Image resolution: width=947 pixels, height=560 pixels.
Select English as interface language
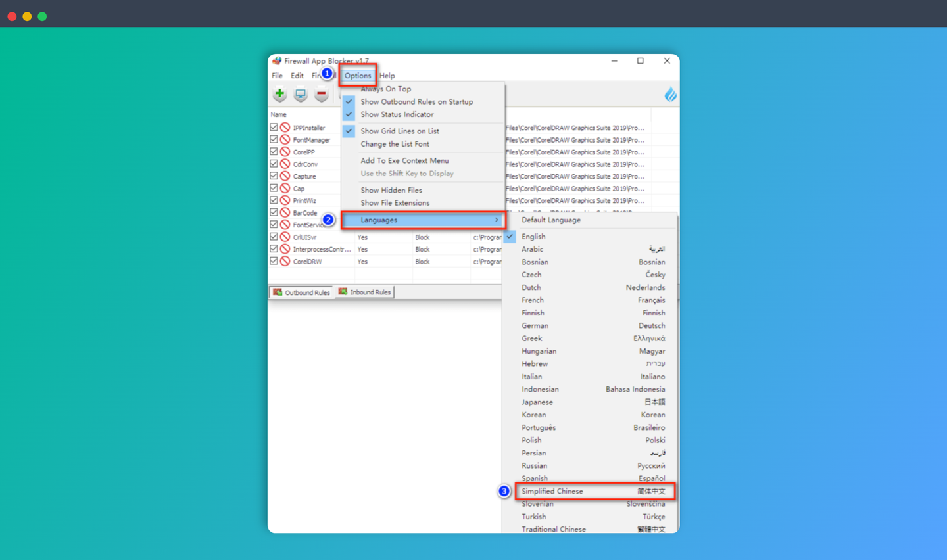tap(533, 236)
